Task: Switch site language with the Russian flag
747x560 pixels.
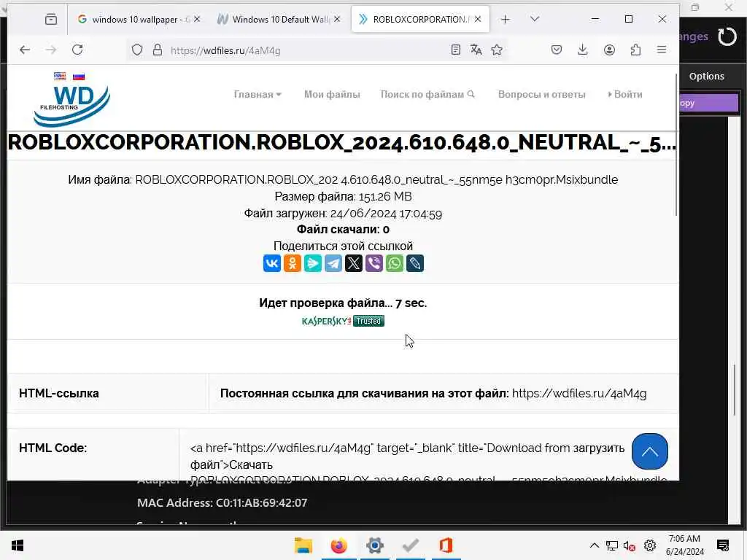Action: tap(79, 76)
